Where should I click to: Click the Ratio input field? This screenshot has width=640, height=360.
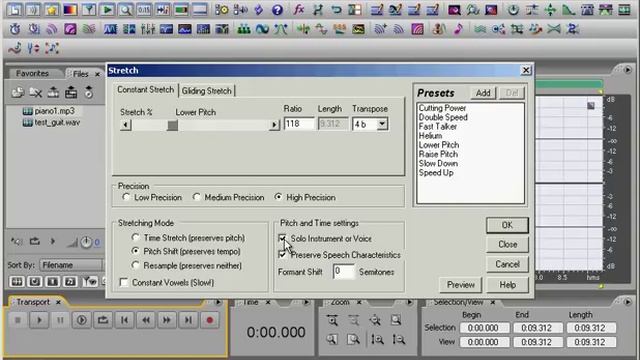[299, 124]
